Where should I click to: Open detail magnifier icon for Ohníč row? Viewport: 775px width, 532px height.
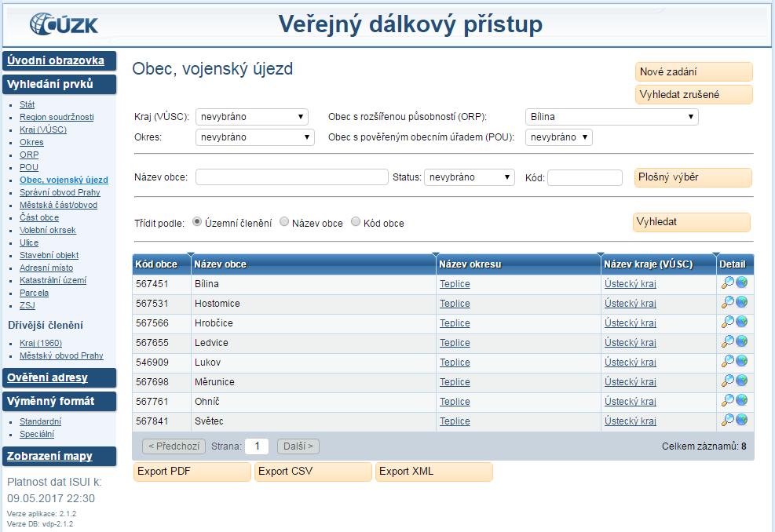click(x=728, y=401)
